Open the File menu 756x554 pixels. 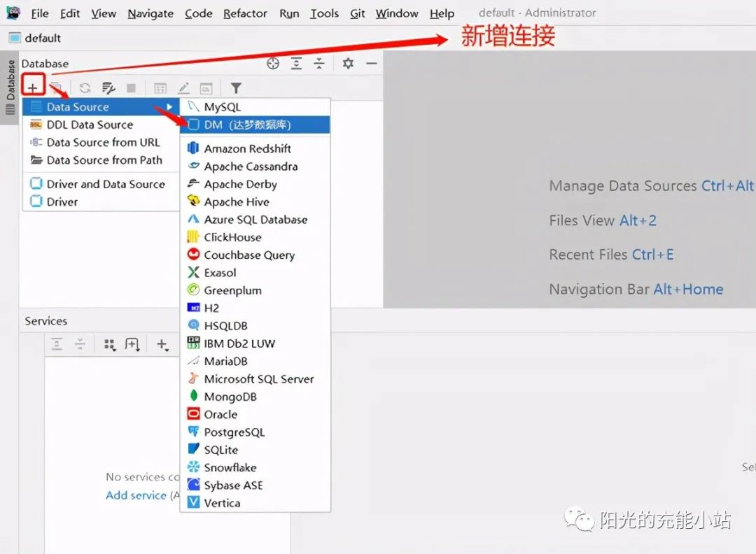[39, 13]
